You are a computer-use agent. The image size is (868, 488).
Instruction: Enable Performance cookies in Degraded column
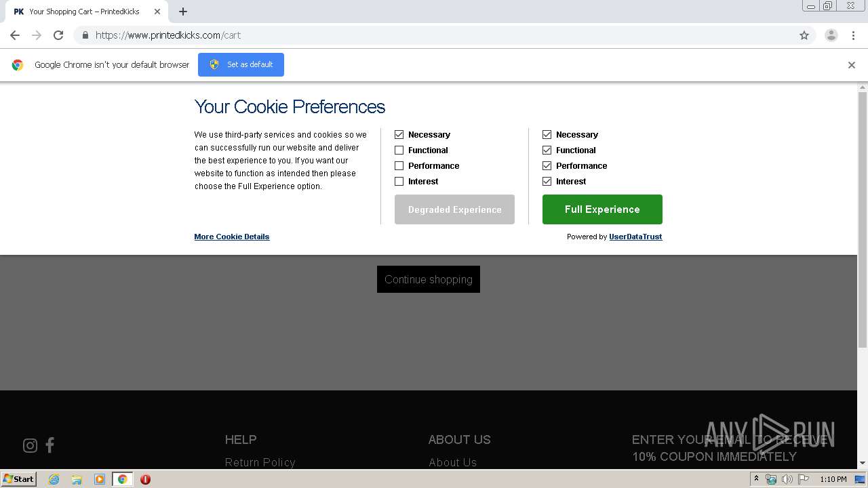point(399,165)
